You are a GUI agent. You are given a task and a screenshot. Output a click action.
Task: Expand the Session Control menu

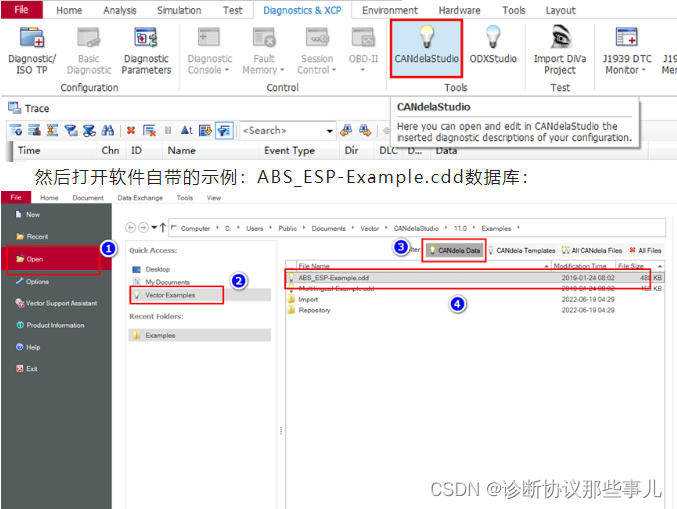pyautogui.click(x=317, y=51)
